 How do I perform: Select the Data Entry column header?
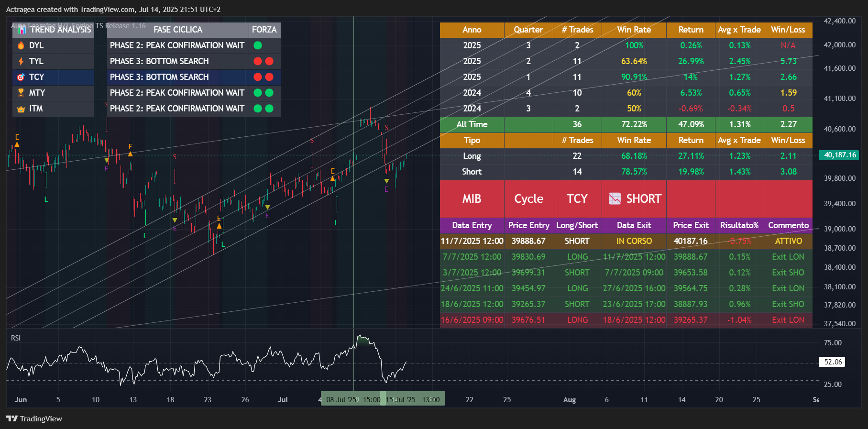(x=472, y=225)
